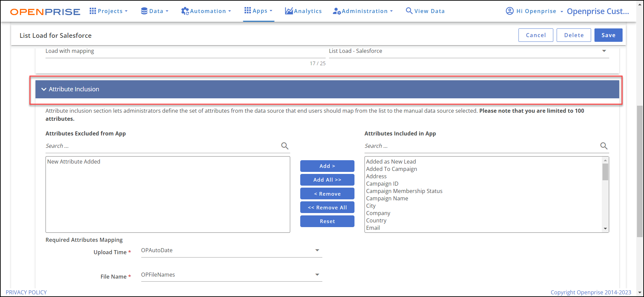Viewport: 644px width, 297px height.
Task: Open the List Load - Salesforce dropdown
Action: point(469,51)
